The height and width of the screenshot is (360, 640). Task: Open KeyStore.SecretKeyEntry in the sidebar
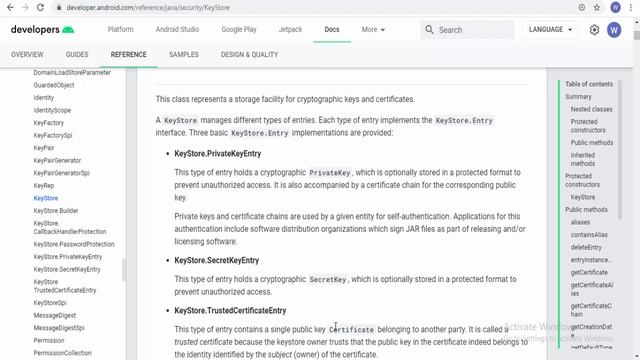click(67, 269)
